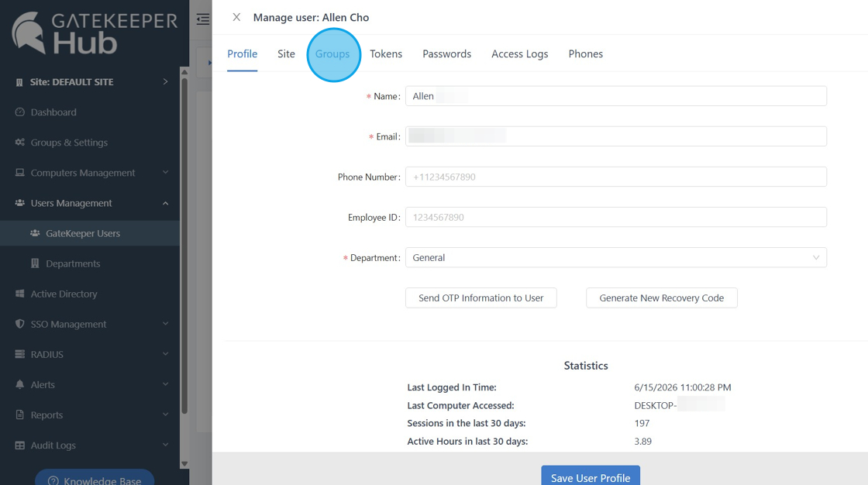Click the Manage user: Allen Cho title
Viewport: 868px width, 485px height.
[x=311, y=17]
